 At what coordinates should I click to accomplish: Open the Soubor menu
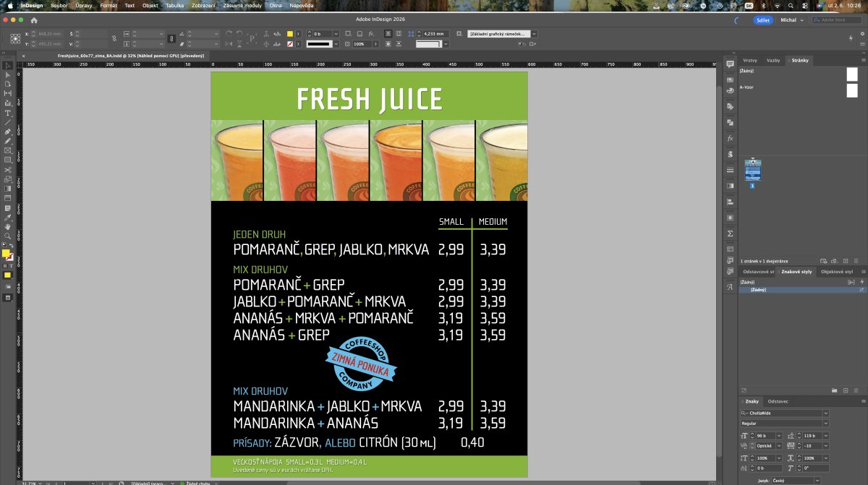coord(59,5)
